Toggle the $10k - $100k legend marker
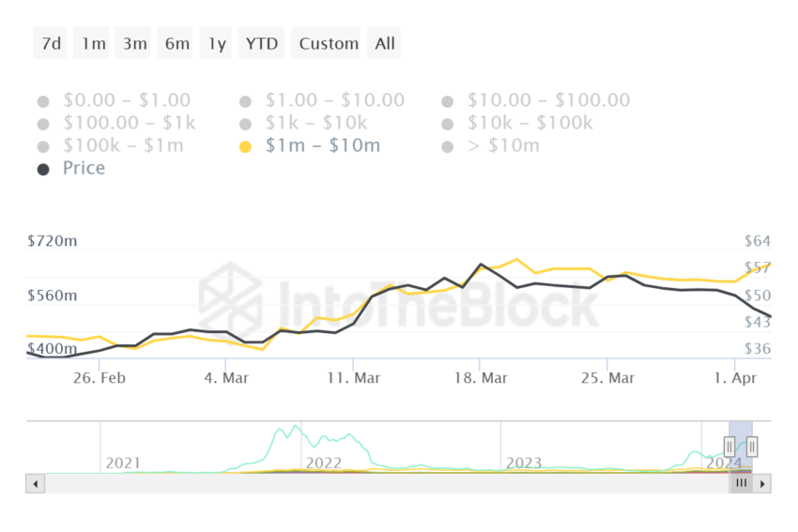 [x=448, y=124]
